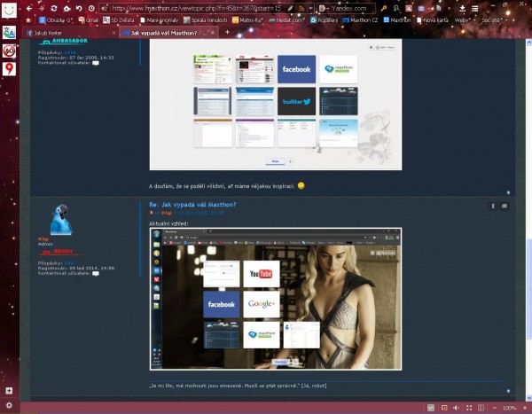The image size is (532, 414).
Task: Open sidebar settings gear icon
Action: 9,406
